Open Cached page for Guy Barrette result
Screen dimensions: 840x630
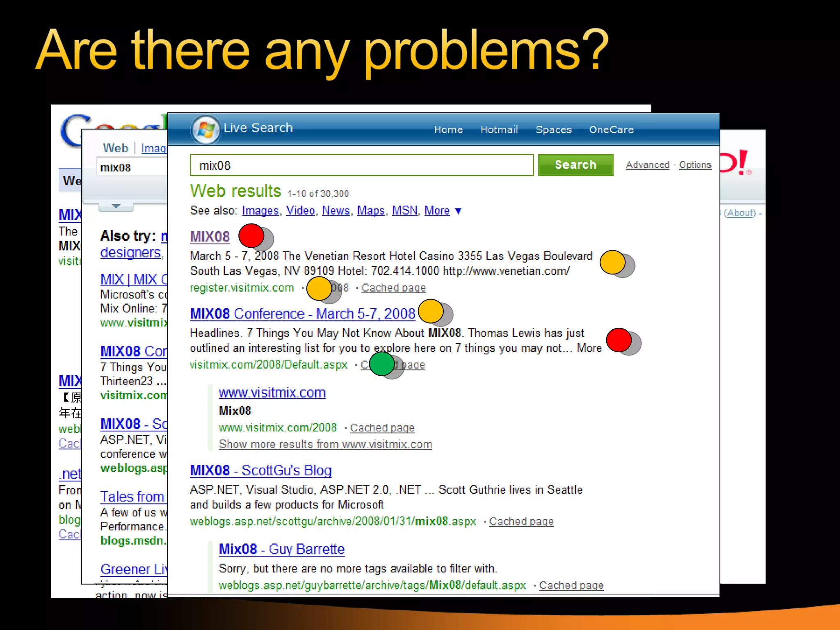coord(571,586)
